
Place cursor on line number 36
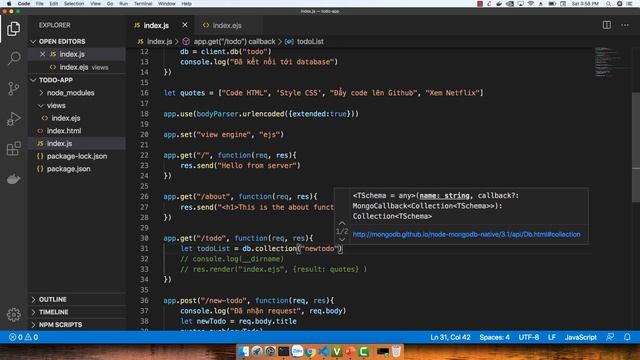(144, 300)
